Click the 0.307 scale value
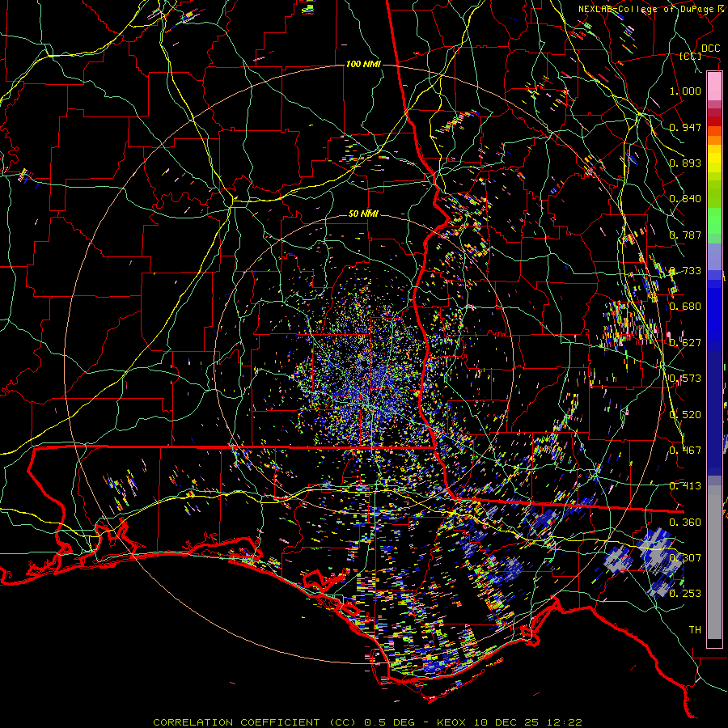Viewport: 728px width, 728px height. (685, 558)
